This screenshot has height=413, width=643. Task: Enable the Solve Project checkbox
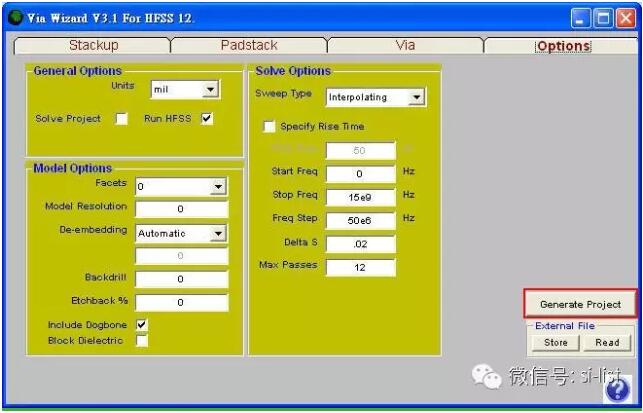[121, 119]
